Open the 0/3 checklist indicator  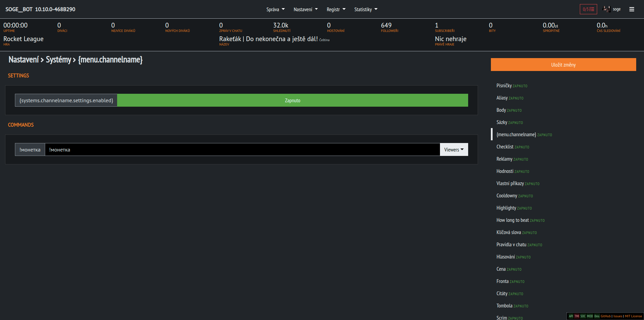588,9
